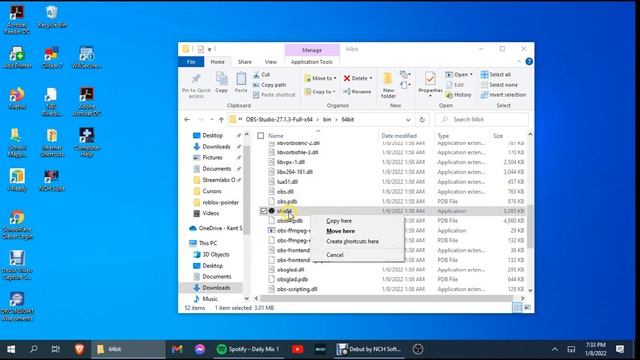Click Select all in the ribbon
Viewport: 640px width, 360px height.
496,75
